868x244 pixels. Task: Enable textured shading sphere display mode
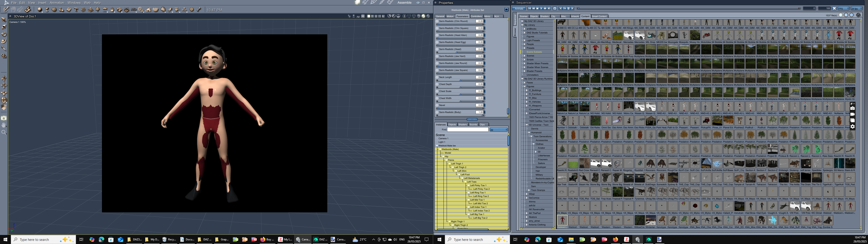(x=428, y=16)
